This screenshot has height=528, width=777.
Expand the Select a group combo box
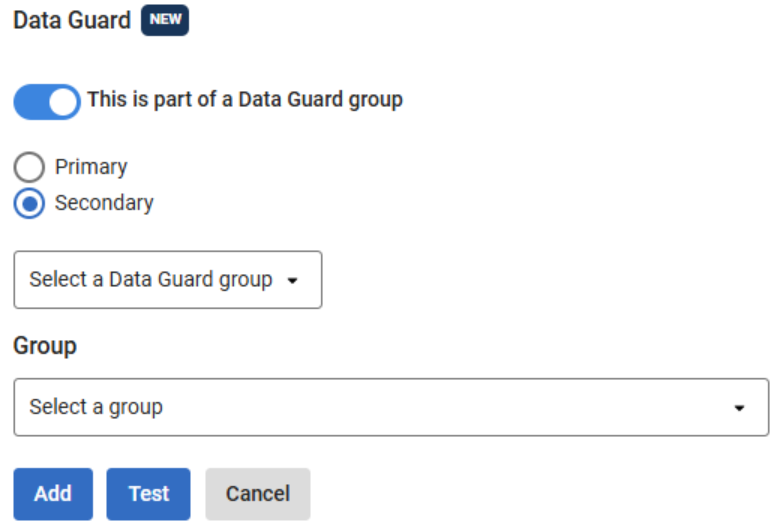pos(391,407)
